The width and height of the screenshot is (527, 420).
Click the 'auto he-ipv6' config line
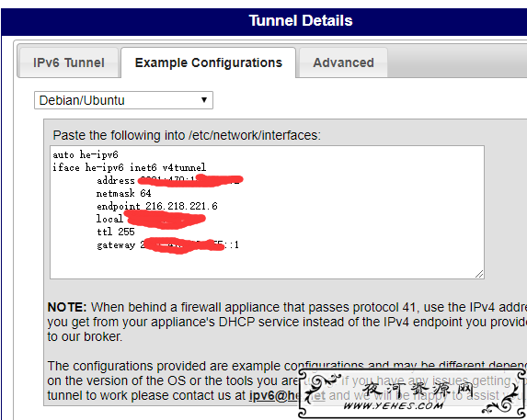click(x=86, y=154)
